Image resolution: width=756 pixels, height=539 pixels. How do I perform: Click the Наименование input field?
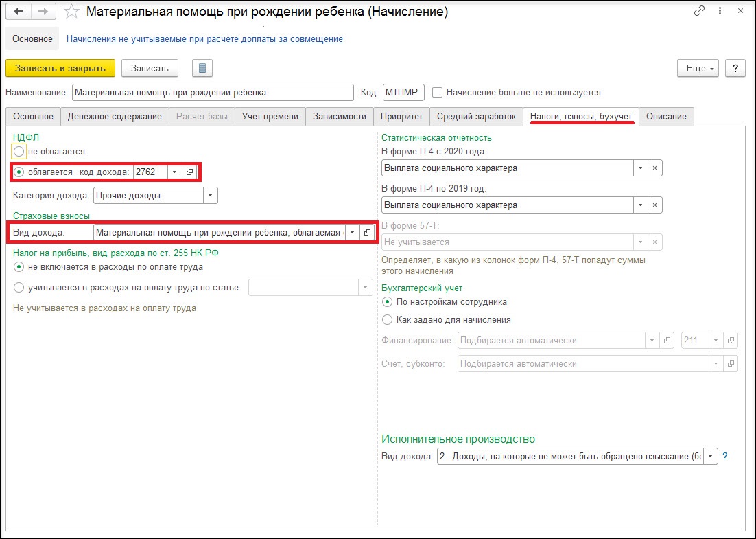(x=213, y=92)
